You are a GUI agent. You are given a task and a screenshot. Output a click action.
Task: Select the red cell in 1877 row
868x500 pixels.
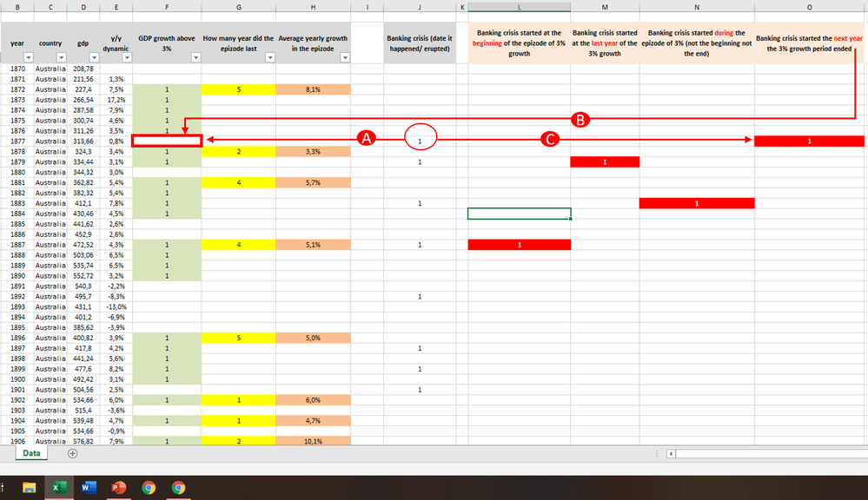809,141
